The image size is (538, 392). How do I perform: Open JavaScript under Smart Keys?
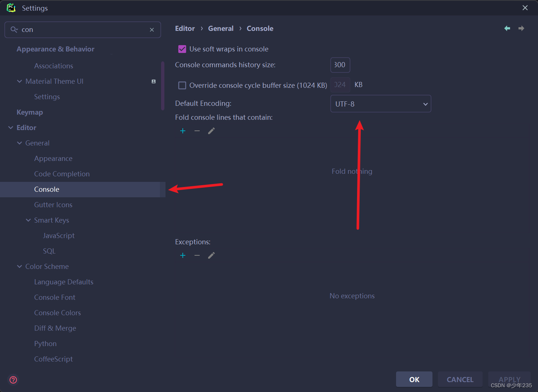59,235
